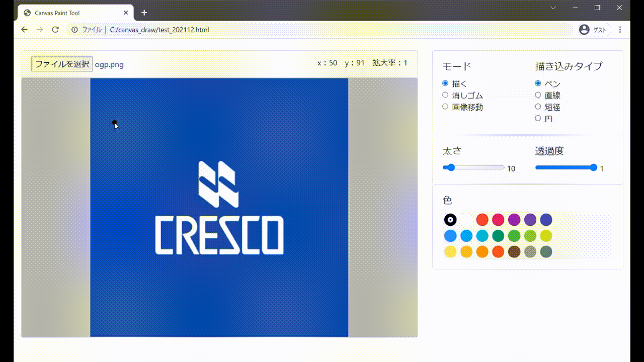644x362 pixels.
Task: Click the file info icon in address bar
Action: point(74,30)
